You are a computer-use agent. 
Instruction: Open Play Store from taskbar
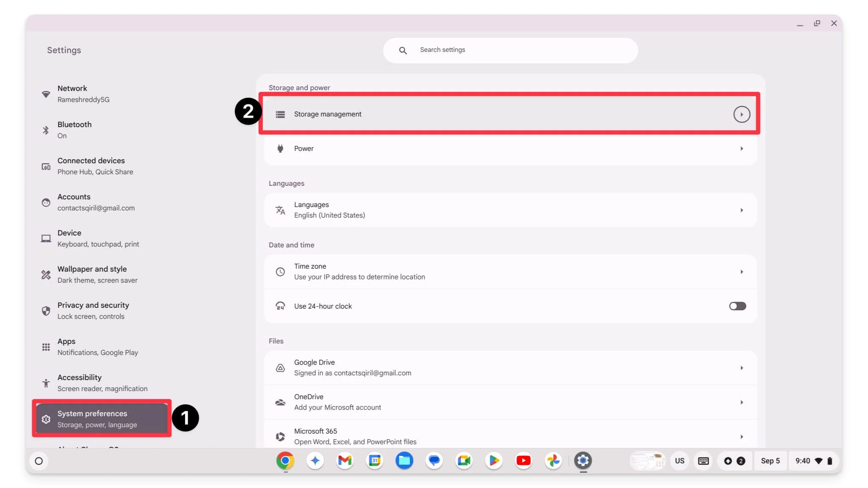pyautogui.click(x=494, y=461)
